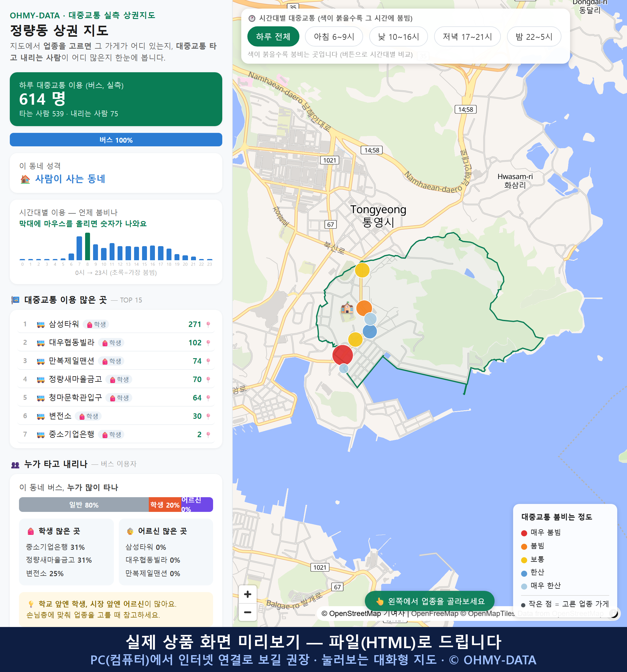Click the 한산 blue legend swatch
627x672 pixels.
(x=524, y=573)
